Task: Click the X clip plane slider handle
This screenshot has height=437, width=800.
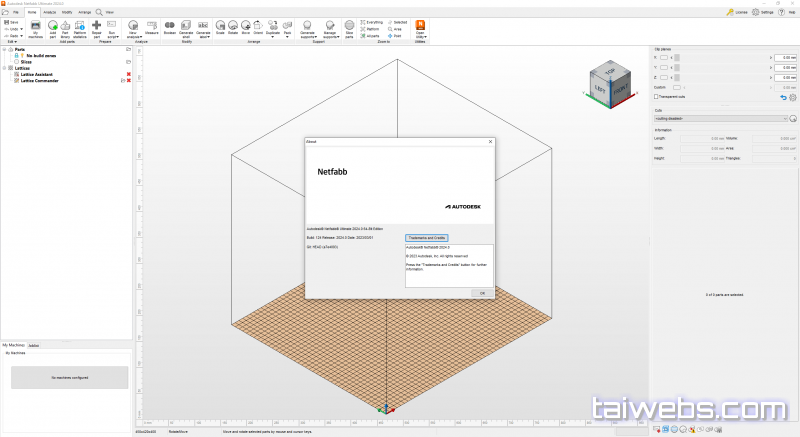Action: click(677, 57)
